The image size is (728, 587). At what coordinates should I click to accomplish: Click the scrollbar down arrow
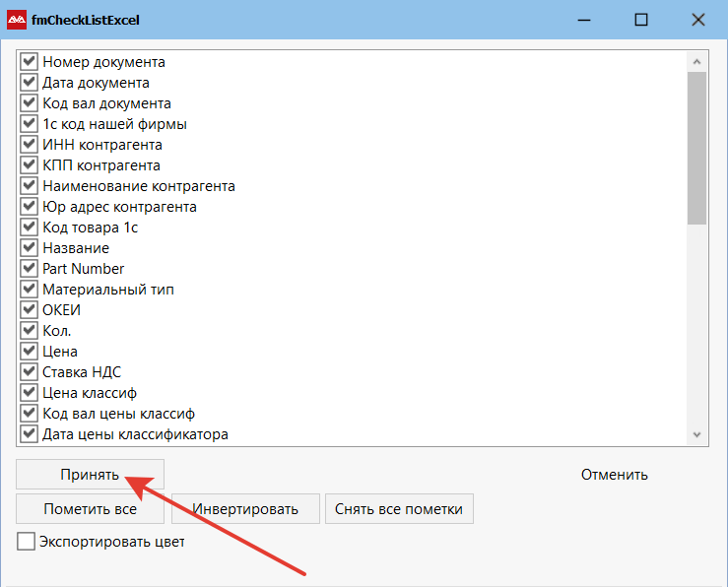(696, 434)
